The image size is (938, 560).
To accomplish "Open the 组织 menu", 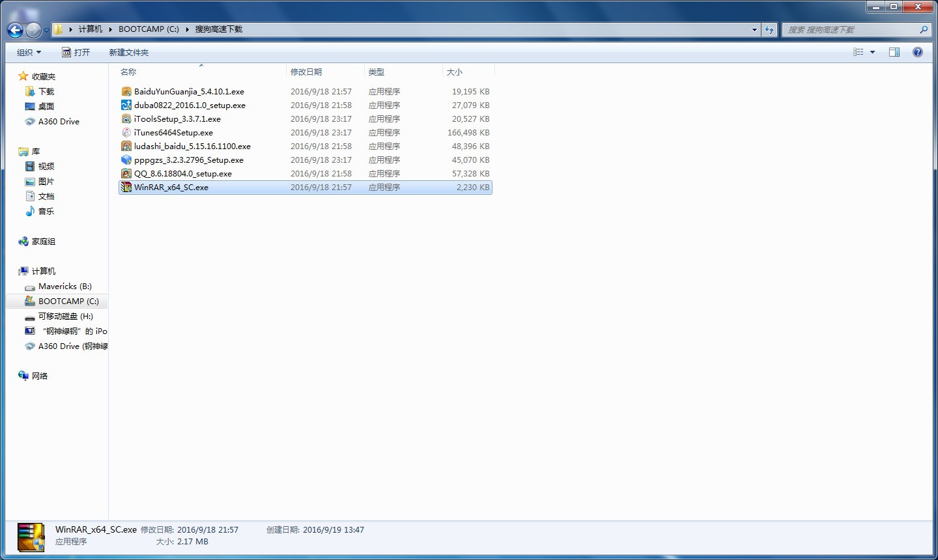I will click(x=29, y=52).
